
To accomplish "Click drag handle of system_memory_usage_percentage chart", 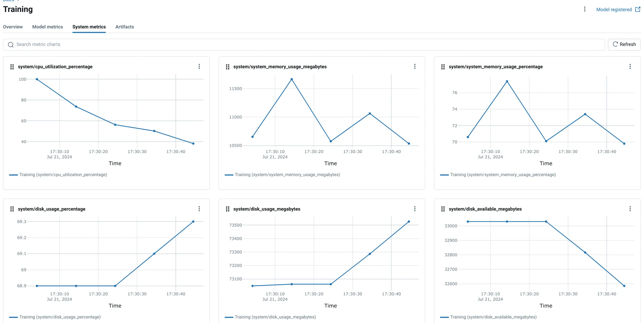I will coord(443,67).
